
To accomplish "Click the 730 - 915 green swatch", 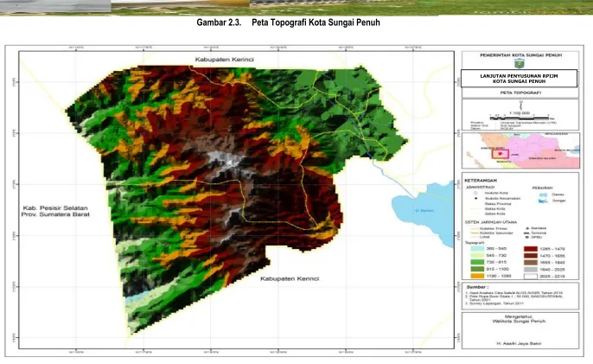I will click(477, 262).
